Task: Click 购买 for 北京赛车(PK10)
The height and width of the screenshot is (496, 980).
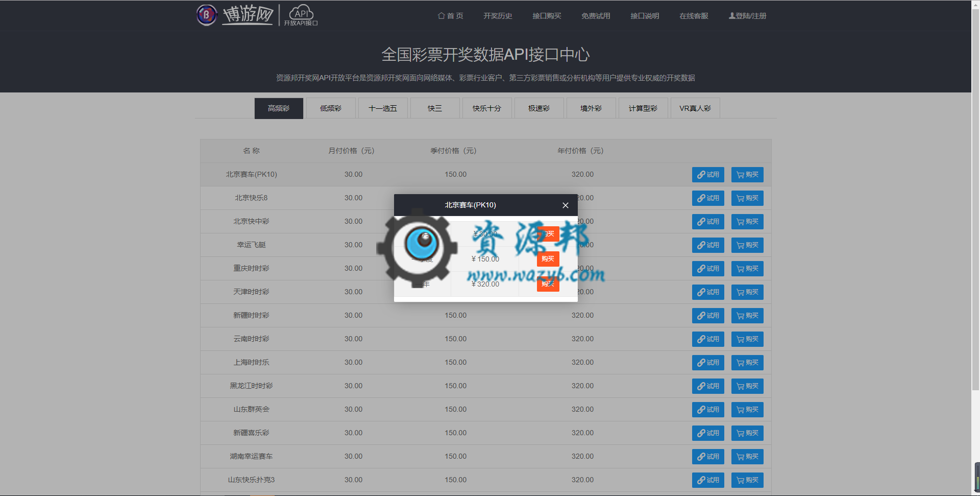Action: 747,175
